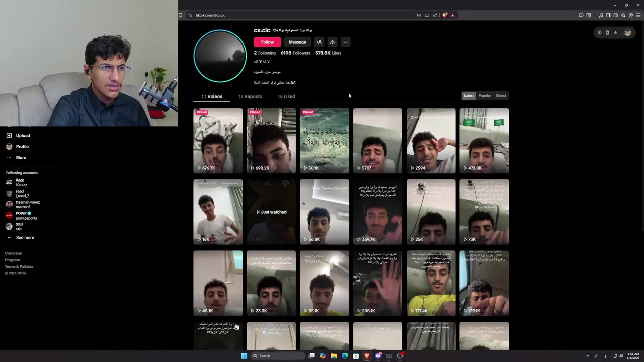Open the SXB sxb following account
The width and height of the screenshot is (644, 362).
[x=15, y=226]
